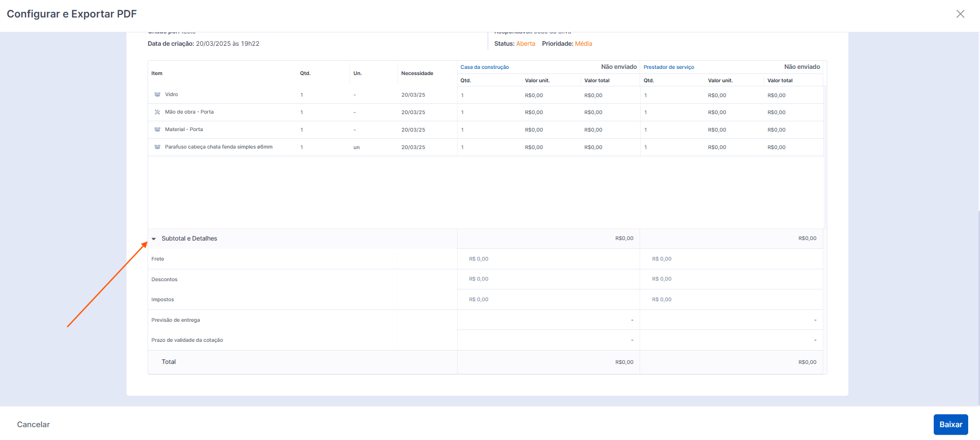
Task: Click the Item column header
Action: point(157,74)
